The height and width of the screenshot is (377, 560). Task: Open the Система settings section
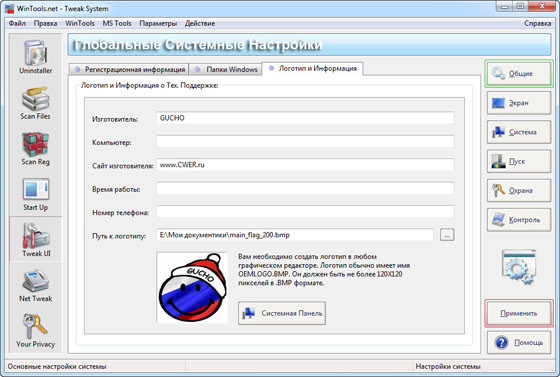519,132
